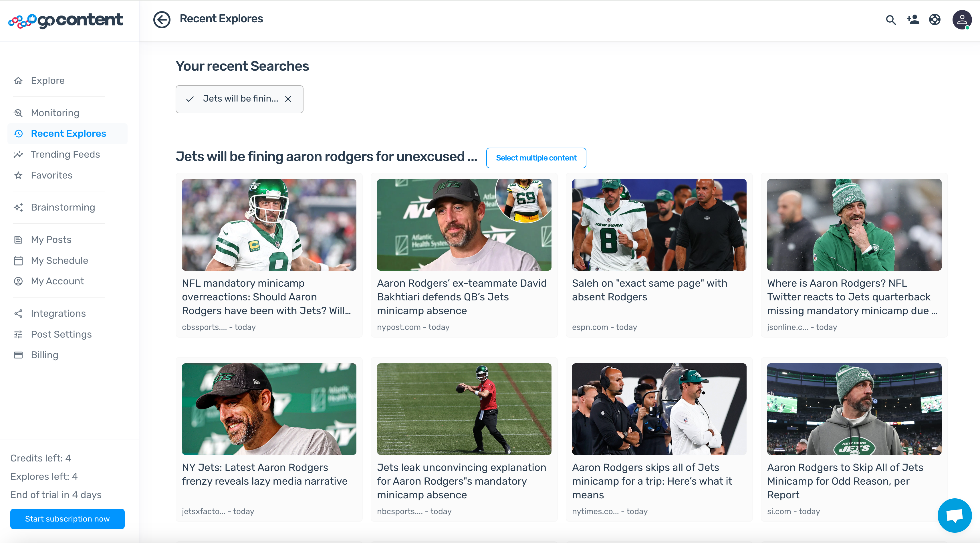The image size is (980, 543).
Task: Open the Favorites star item
Action: coord(51,175)
